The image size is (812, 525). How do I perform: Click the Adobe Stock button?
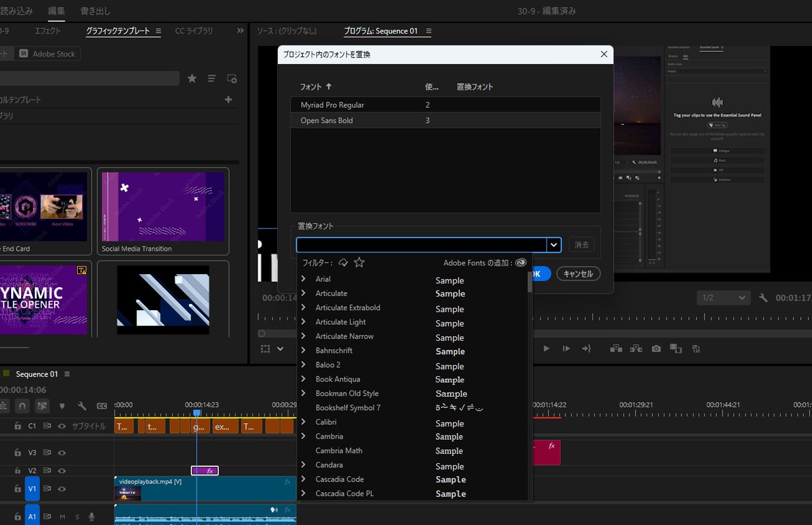48,54
